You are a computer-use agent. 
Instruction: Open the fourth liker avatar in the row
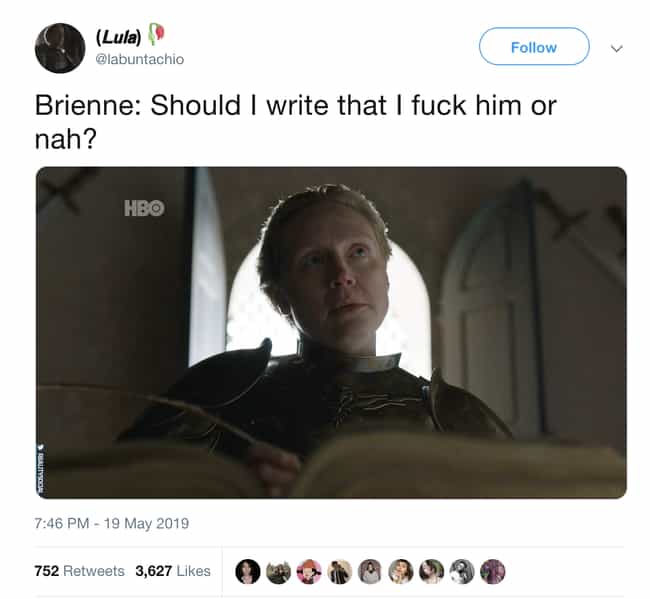[340, 571]
